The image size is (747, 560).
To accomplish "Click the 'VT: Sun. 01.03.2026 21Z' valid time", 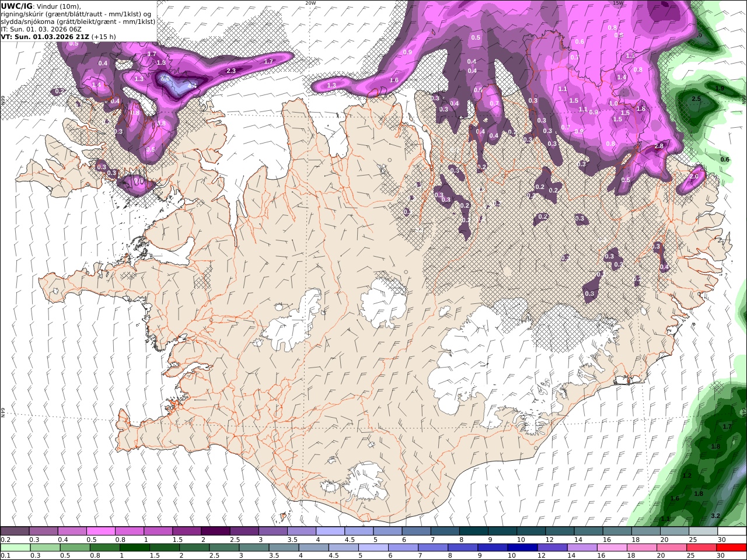I will (x=45, y=37).
